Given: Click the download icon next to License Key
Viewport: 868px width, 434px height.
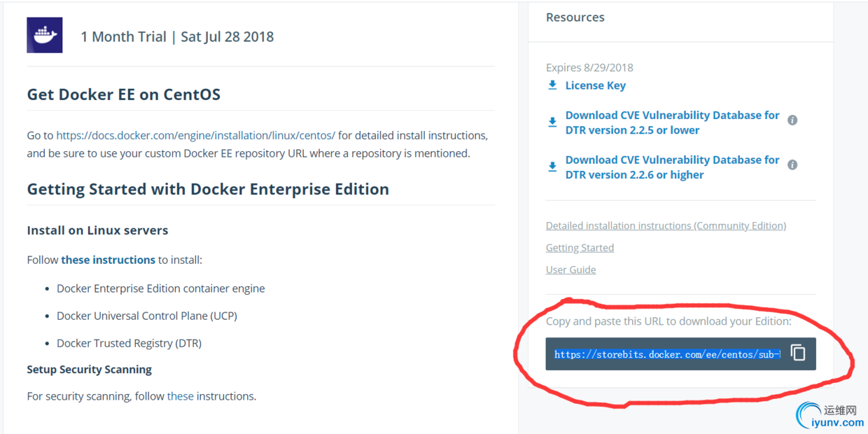Looking at the screenshot, I should coord(552,85).
